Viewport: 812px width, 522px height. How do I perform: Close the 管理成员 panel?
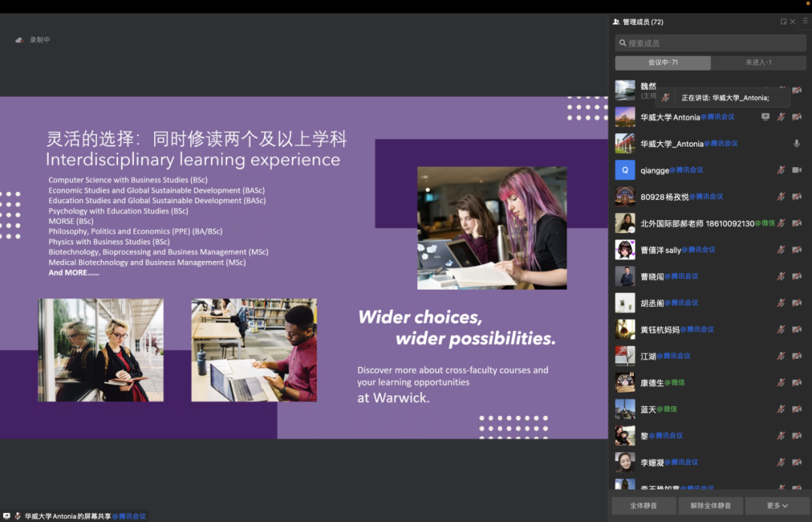point(793,22)
